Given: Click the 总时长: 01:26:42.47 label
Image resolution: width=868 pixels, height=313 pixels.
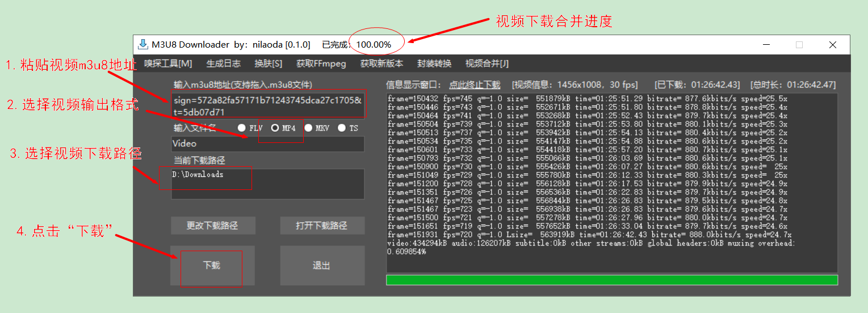Looking at the screenshot, I should click(x=793, y=85).
